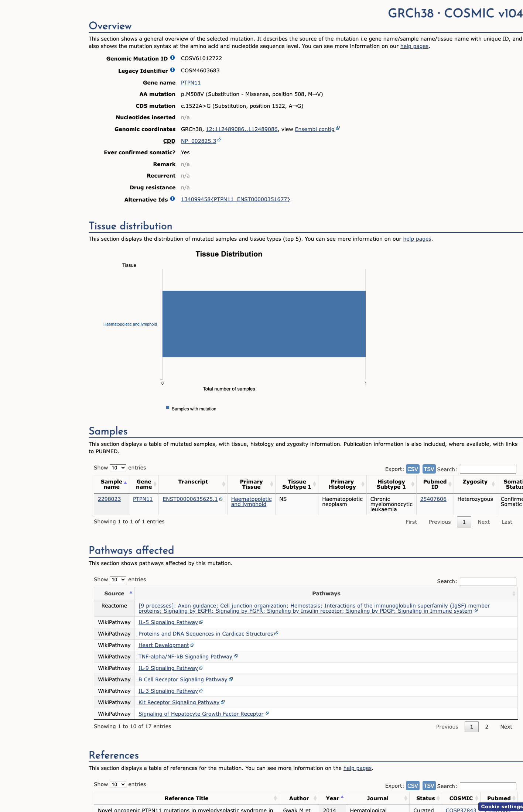Open sample 2298023 link
Screen dimensions: 523x812
pyautogui.click(x=109, y=499)
